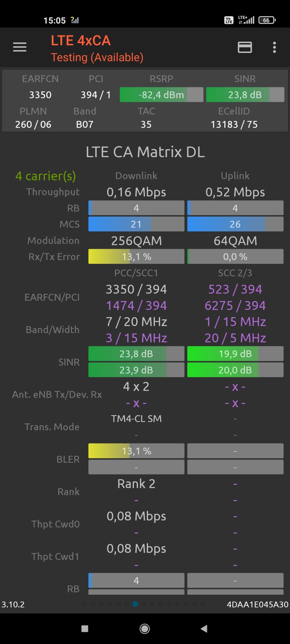Image resolution: width=290 pixels, height=644 pixels.
Task: Tap the green 4 carrier(s) label
Action: point(46,176)
